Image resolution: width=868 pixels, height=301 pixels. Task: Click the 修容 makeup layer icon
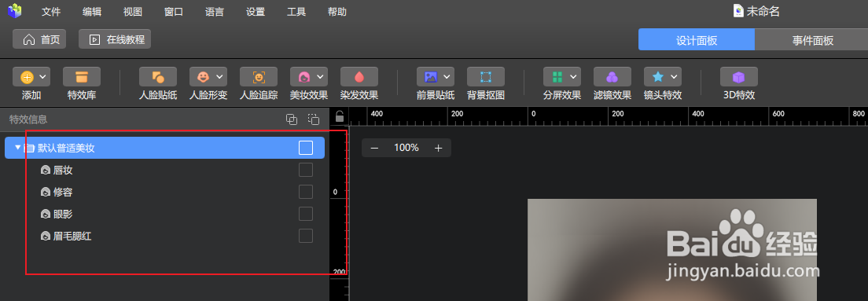[46, 192]
